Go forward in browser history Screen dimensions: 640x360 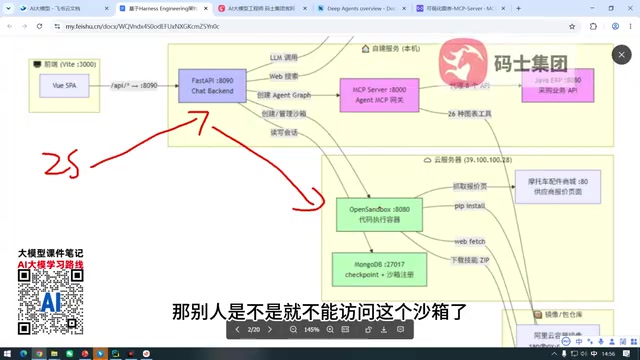pyautogui.click(x=24, y=26)
